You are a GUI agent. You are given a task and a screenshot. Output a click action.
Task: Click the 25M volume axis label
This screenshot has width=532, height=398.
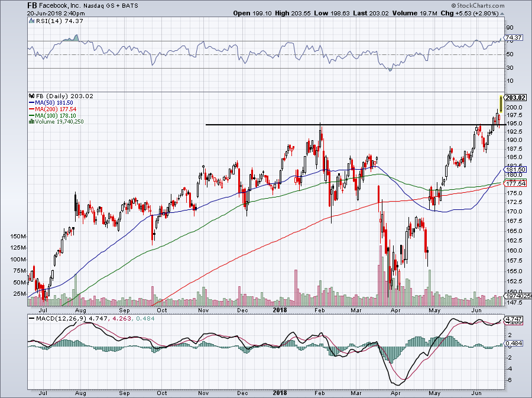coord(20,294)
